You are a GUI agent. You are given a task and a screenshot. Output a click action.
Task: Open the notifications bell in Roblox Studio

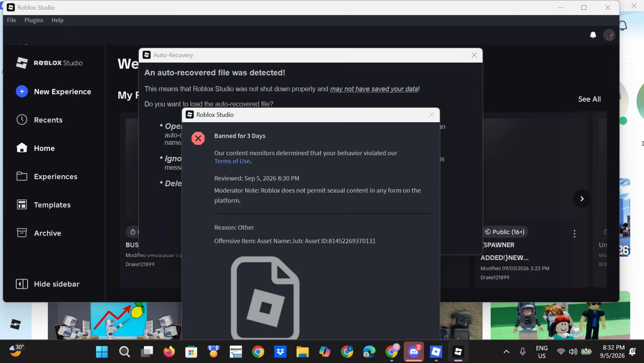[x=593, y=35]
